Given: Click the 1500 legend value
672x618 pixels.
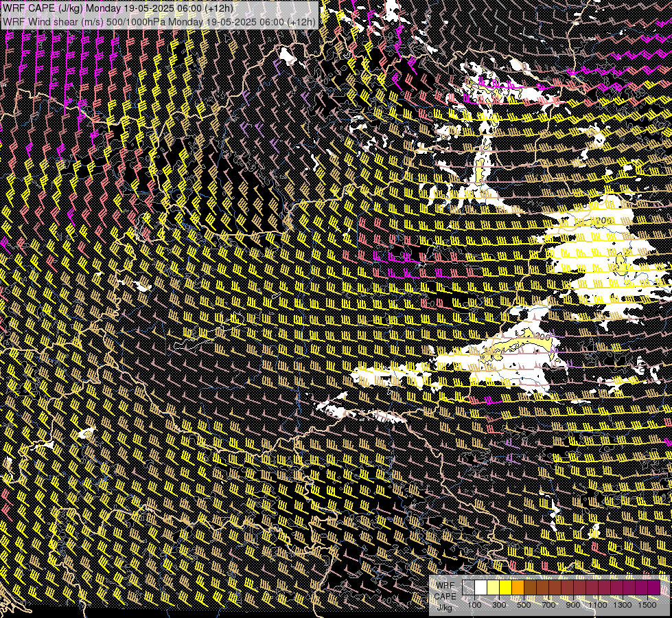Looking at the screenshot, I should (x=647, y=605).
